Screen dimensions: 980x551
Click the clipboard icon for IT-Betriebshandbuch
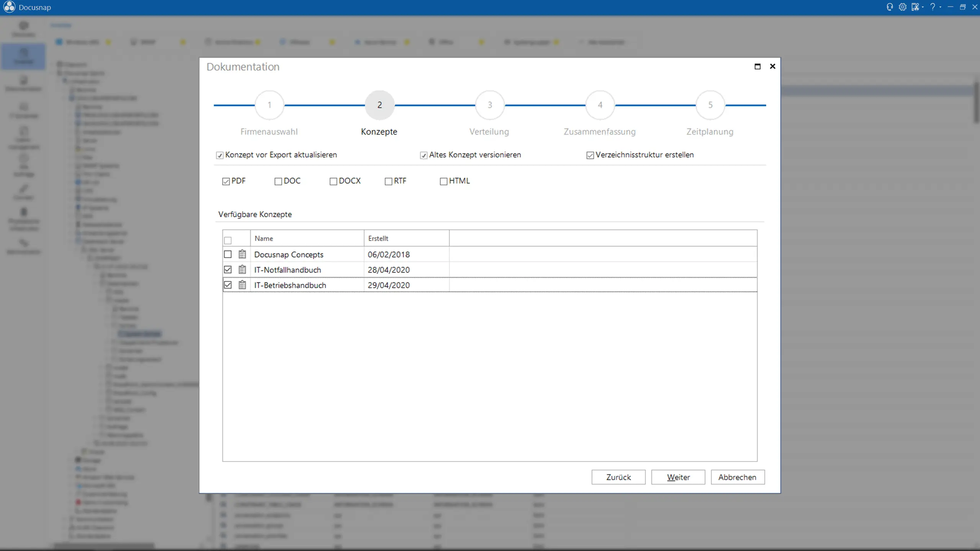coord(242,285)
